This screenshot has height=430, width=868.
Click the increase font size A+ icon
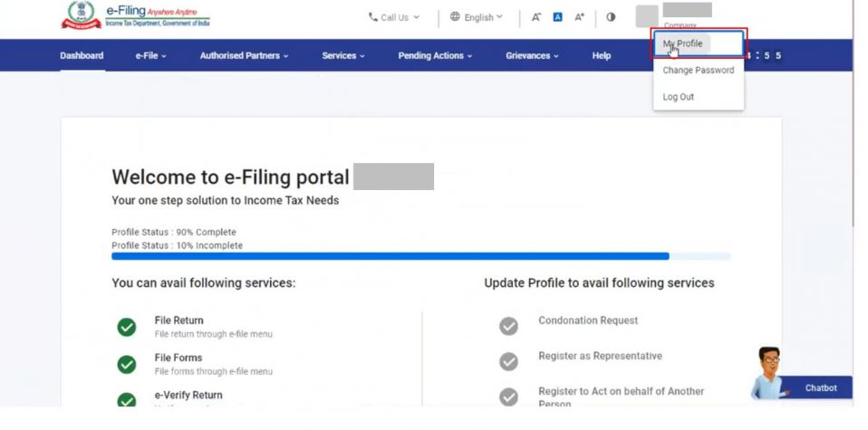coord(580,17)
